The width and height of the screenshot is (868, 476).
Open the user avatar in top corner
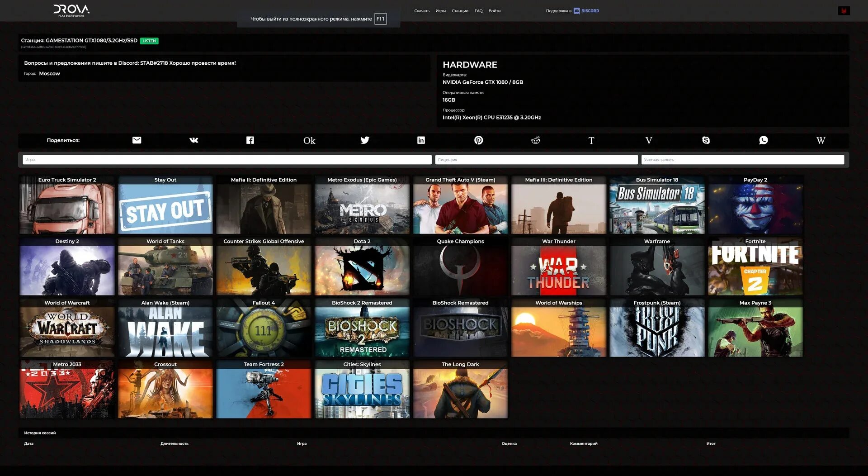coord(844,11)
